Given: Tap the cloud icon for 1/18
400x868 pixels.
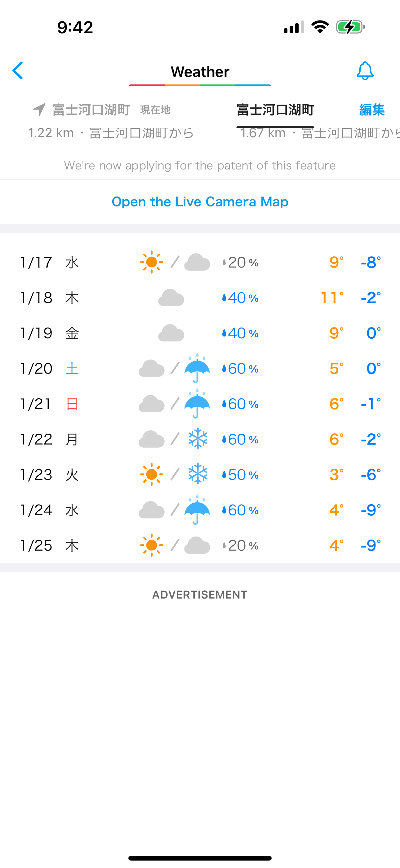Looking at the screenshot, I should click(171, 297).
